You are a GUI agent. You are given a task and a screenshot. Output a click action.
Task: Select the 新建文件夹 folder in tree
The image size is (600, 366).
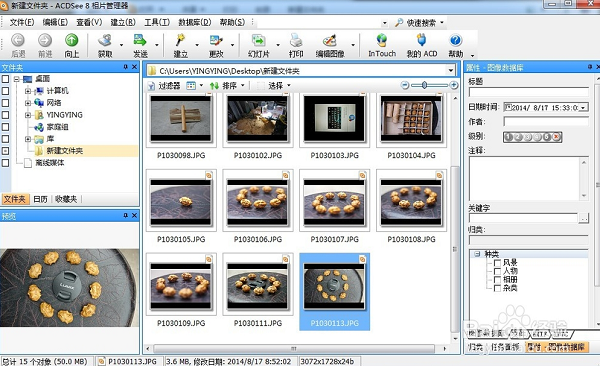point(64,151)
